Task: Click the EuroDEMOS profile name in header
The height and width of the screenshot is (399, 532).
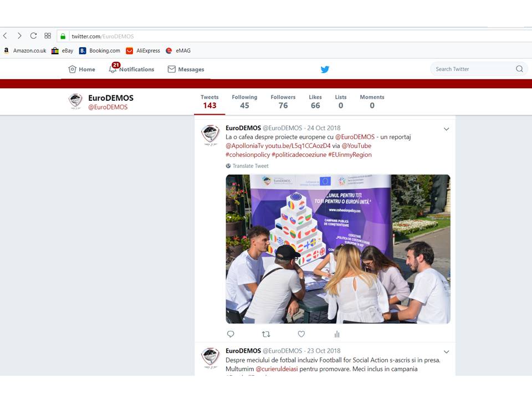Action: (x=111, y=98)
